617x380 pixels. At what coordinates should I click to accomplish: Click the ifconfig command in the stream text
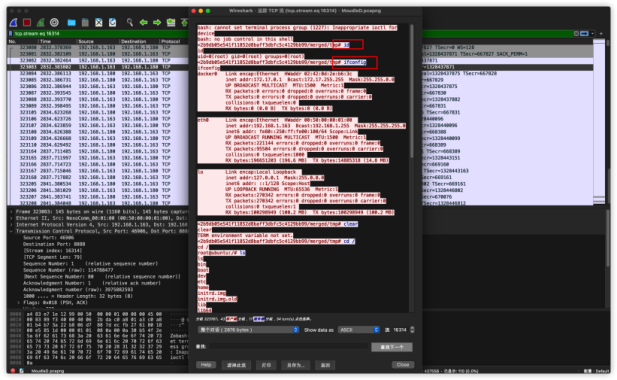pos(355,62)
